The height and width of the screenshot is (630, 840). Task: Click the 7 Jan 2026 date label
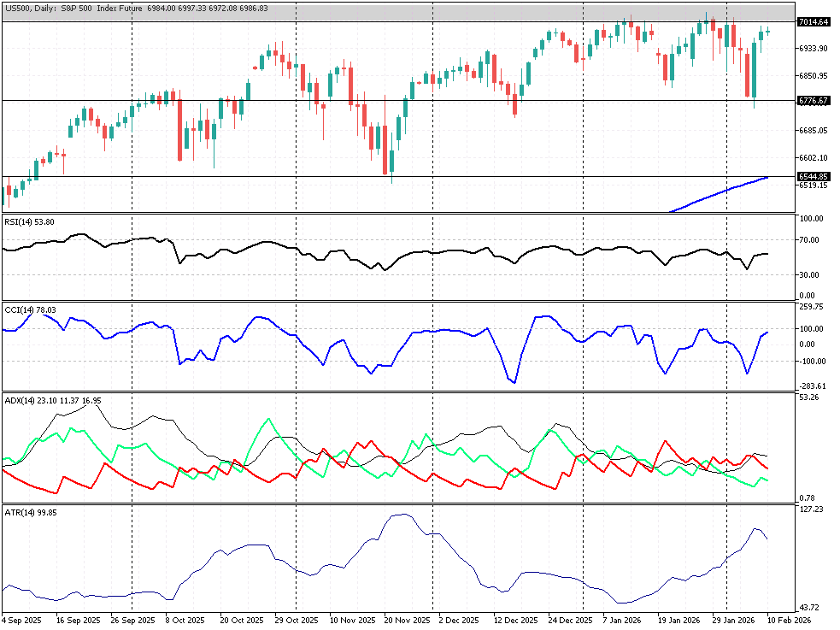621,620
